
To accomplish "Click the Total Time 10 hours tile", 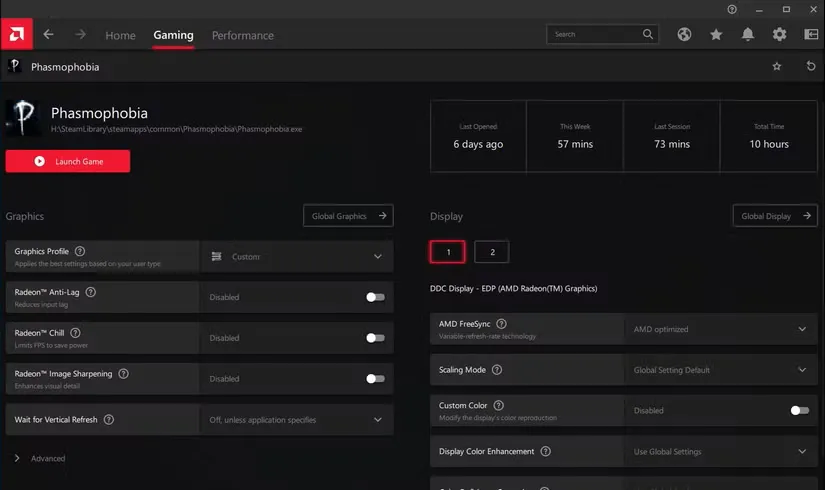I will pyautogui.click(x=769, y=136).
